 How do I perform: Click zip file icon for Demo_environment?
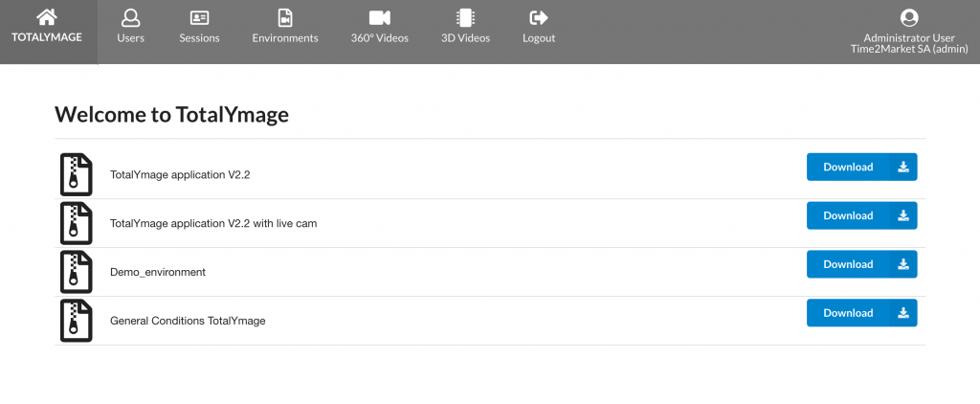tap(76, 272)
